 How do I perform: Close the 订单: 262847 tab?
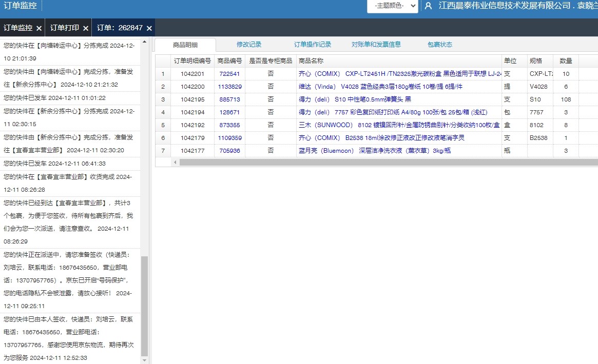[149, 28]
